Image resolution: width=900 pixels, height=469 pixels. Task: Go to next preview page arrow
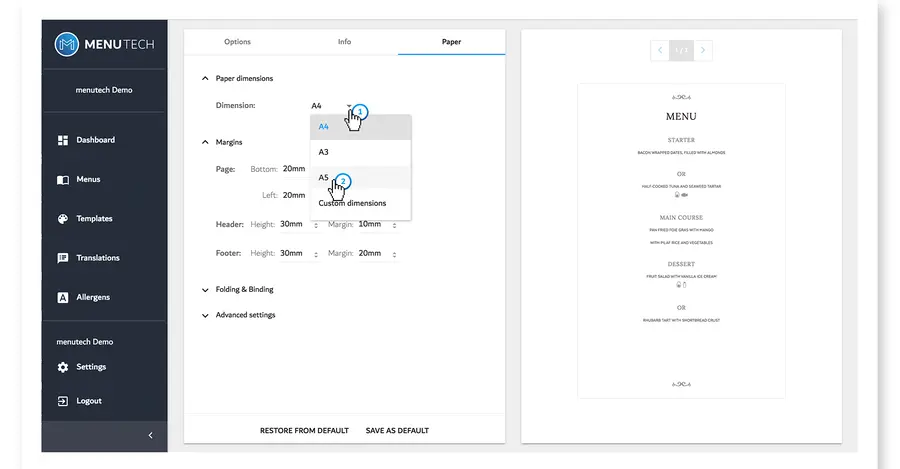point(703,50)
